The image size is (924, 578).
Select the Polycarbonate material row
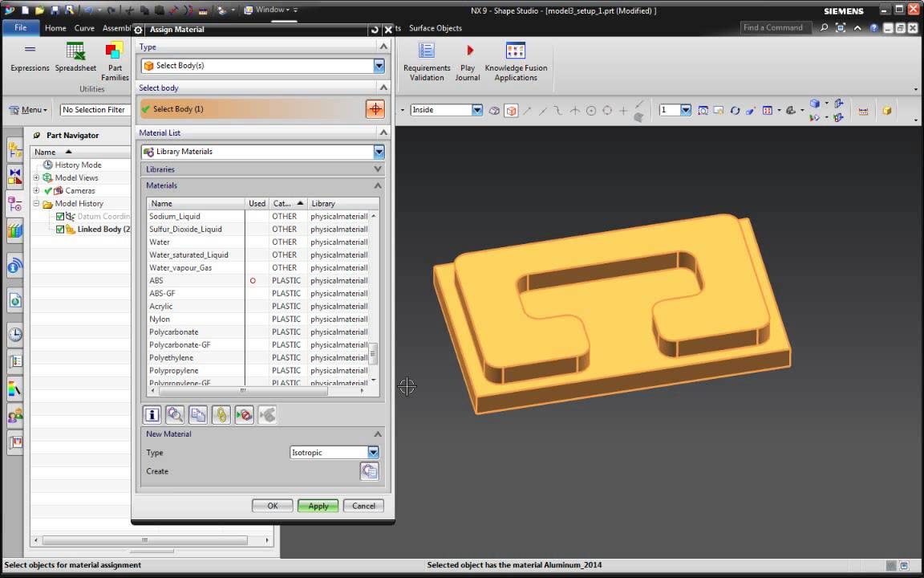click(257, 332)
